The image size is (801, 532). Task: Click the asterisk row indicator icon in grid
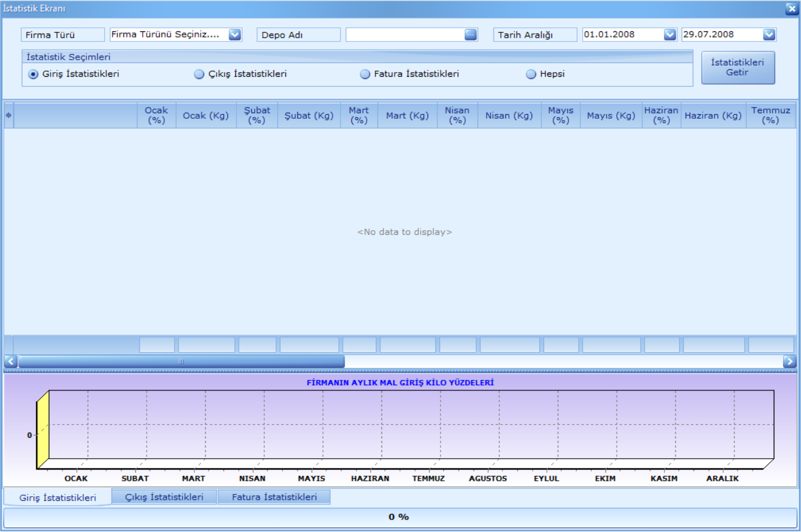[9, 115]
